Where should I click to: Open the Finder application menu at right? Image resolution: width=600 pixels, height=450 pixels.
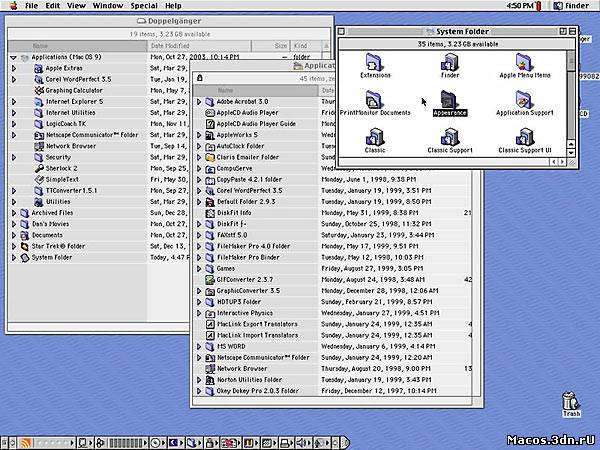pos(571,6)
